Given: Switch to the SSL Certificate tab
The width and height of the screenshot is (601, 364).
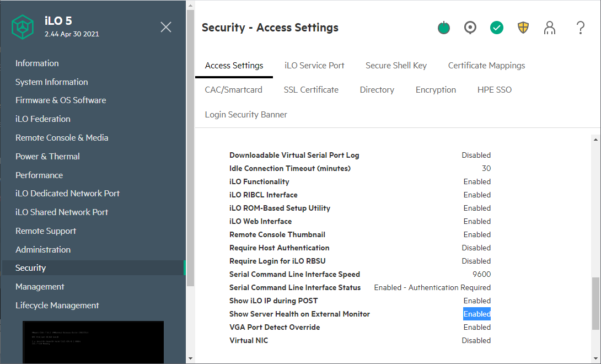Looking at the screenshot, I should click(x=311, y=90).
